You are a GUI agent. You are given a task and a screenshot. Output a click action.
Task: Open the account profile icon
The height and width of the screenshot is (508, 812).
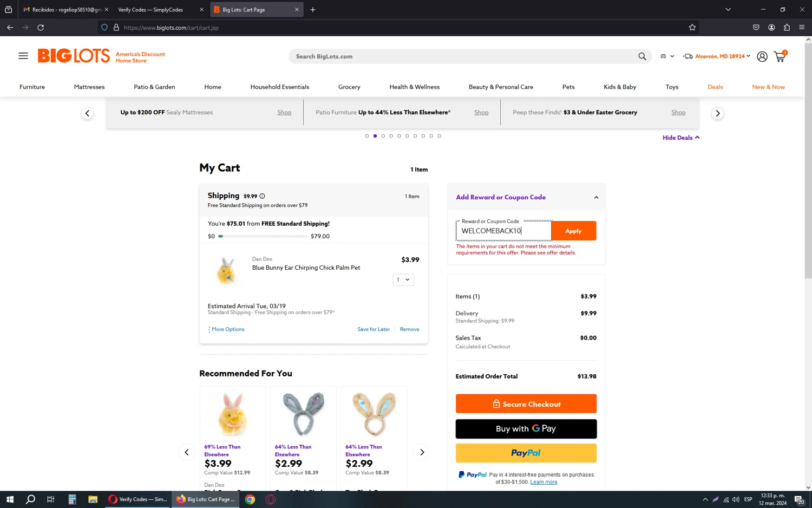click(x=762, y=56)
